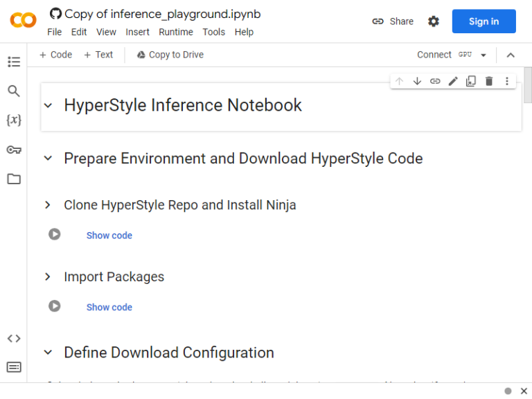The image size is (532, 399).
Task: Delete cell with trash icon
Action: tap(489, 81)
